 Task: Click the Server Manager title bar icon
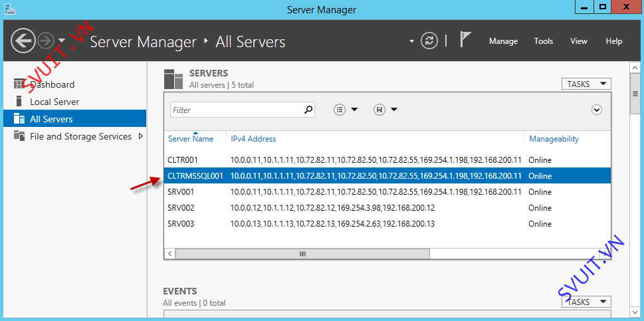point(10,9)
